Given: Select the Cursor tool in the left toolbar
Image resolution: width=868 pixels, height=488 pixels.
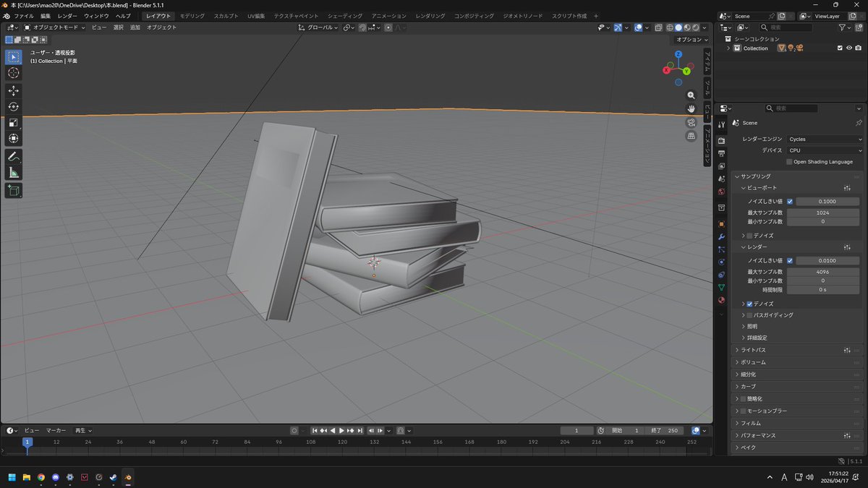Looking at the screenshot, I should point(14,72).
